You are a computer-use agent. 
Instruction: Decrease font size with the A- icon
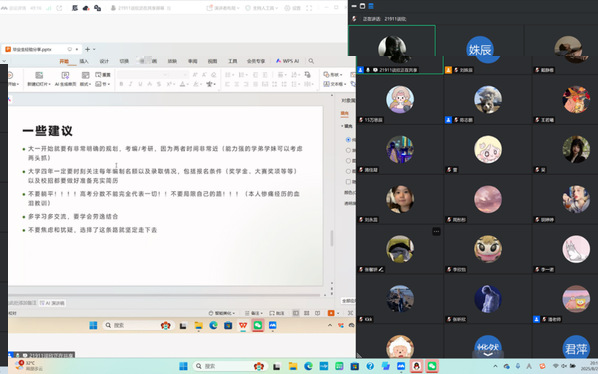click(204, 75)
